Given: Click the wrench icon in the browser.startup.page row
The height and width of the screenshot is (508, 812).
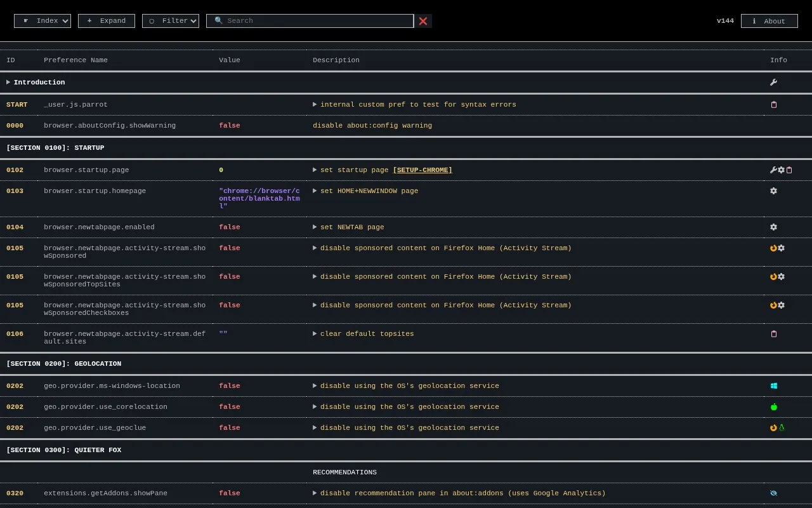Looking at the screenshot, I should click(773, 170).
